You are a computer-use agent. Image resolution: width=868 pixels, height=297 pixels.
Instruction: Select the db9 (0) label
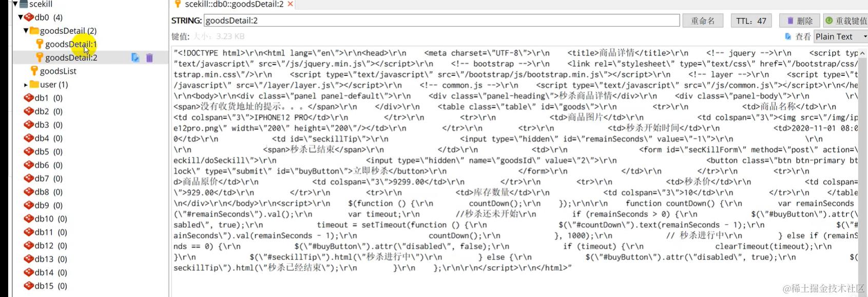(x=48, y=205)
